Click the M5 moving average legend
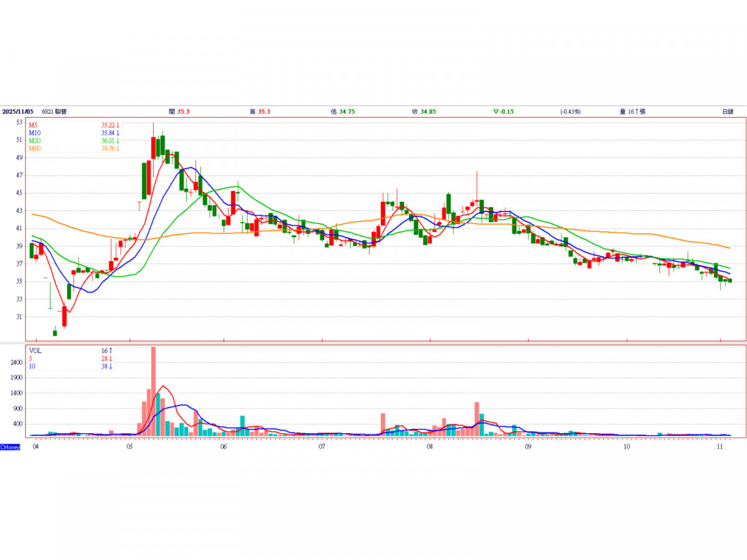Image resolution: width=747 pixels, height=560 pixels. pos(33,125)
